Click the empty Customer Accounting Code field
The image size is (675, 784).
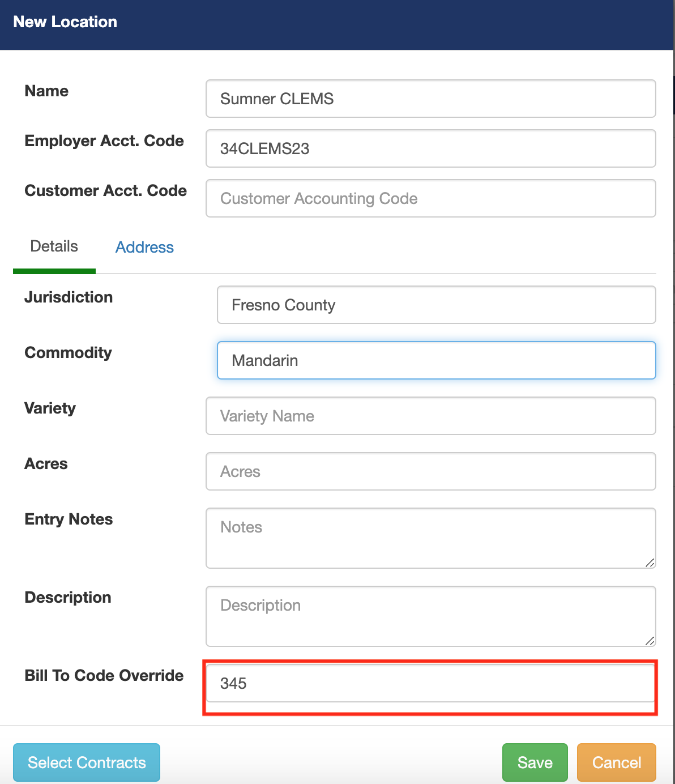(x=430, y=198)
